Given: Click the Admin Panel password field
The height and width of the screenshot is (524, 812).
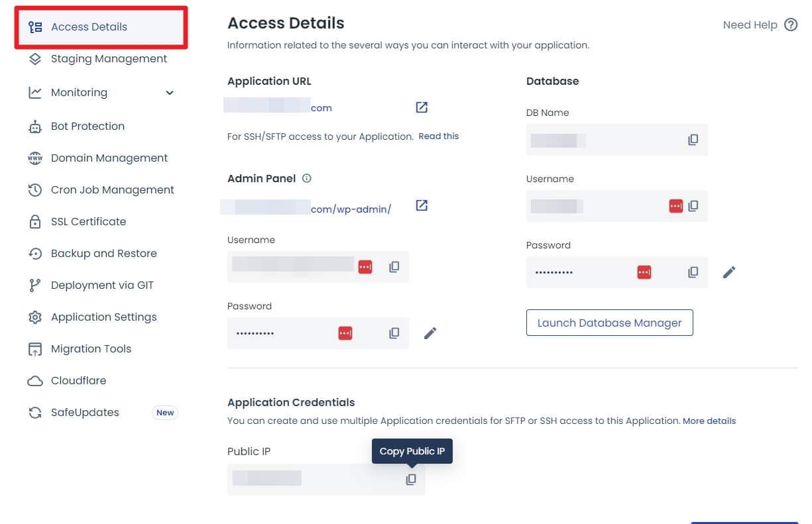Looking at the screenshot, I should (x=318, y=333).
